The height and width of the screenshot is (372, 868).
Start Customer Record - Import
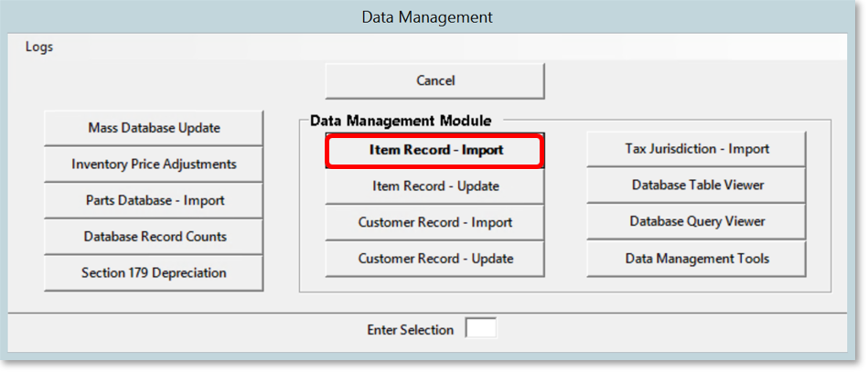(435, 222)
